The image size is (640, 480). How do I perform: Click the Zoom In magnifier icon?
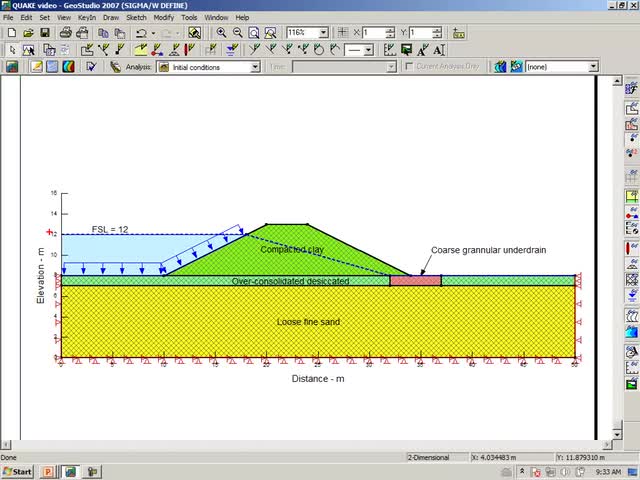(x=221, y=33)
